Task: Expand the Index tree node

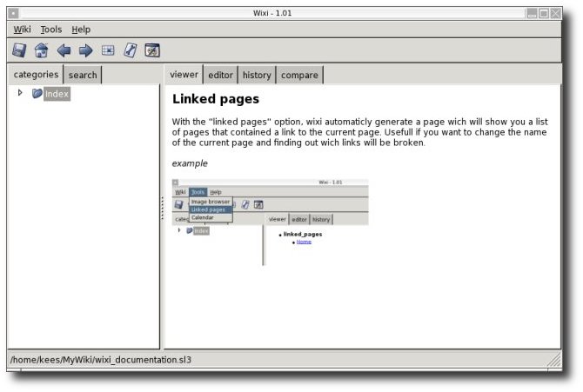Action: pyautogui.click(x=20, y=92)
